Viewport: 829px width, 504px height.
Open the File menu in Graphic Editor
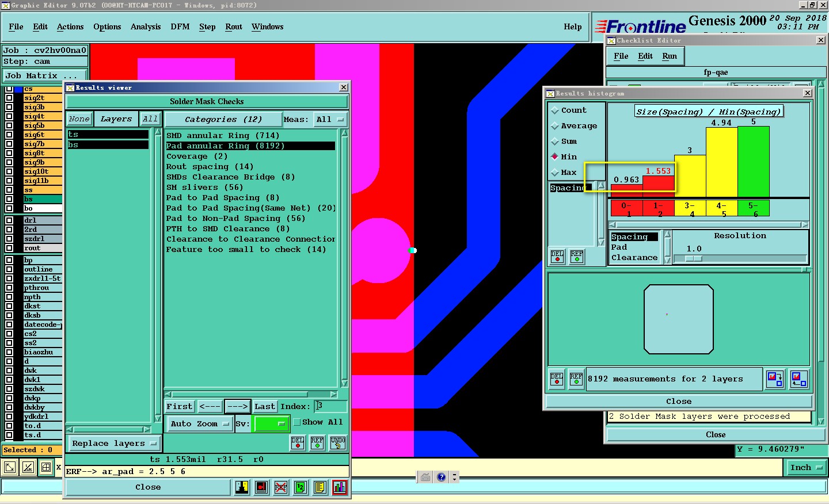click(16, 27)
